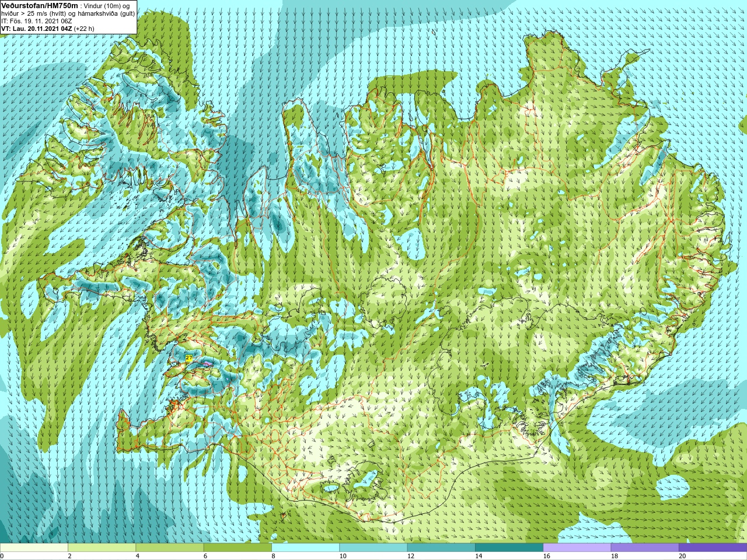The width and height of the screenshot is (747, 560).
Task: Click the above-20 m/s dark violet legend swatch
Action: [713, 548]
